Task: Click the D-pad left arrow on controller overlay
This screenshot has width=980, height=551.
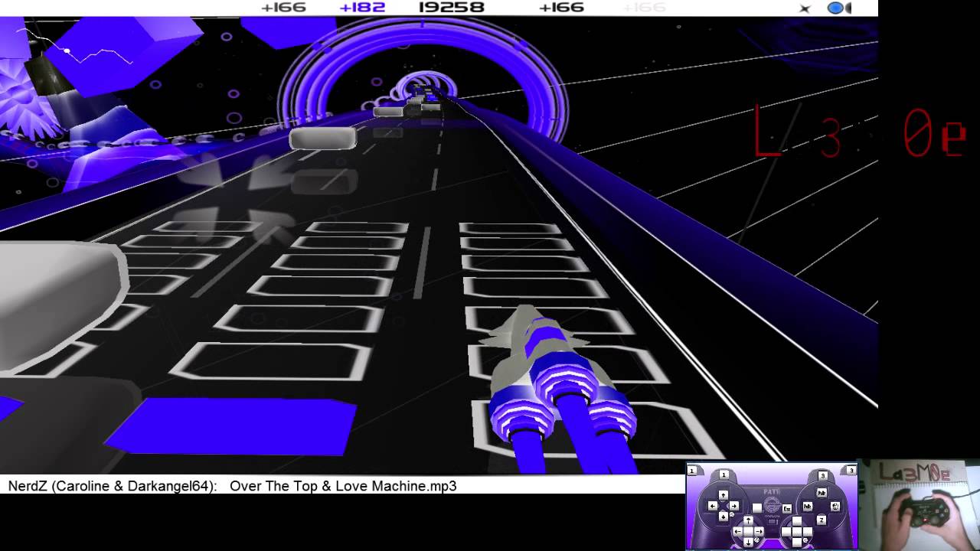Action: pyautogui.click(x=713, y=506)
